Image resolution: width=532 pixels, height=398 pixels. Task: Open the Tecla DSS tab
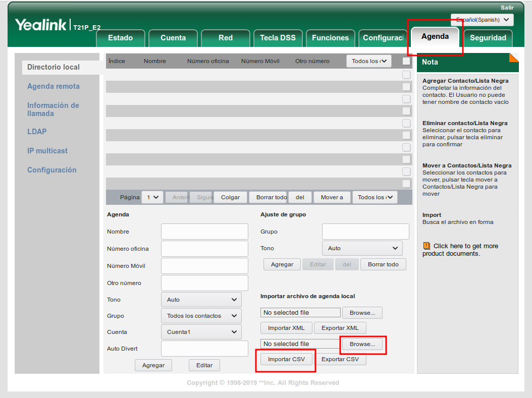click(x=278, y=38)
